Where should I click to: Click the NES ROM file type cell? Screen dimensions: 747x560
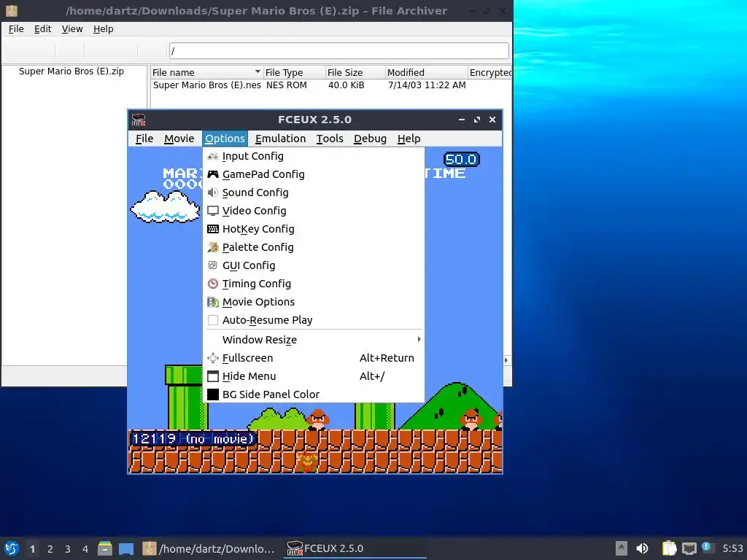tap(286, 85)
